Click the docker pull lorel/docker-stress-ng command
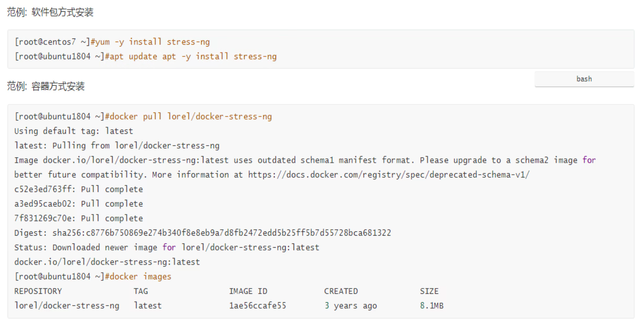644x325 pixels. [188, 117]
